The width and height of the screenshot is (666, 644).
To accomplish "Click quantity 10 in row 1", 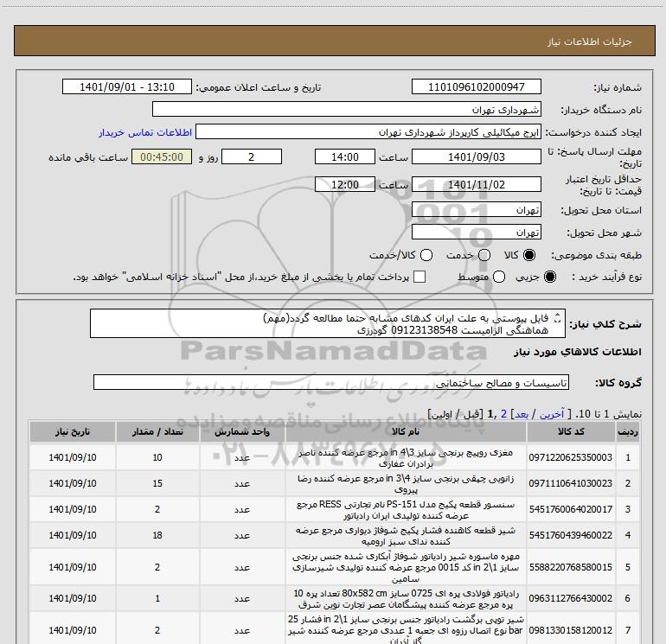I will coord(157,457).
